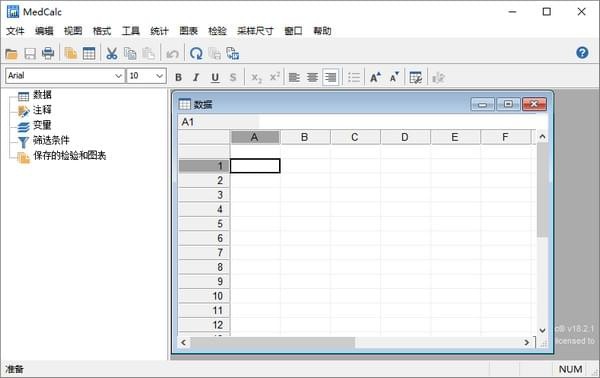Click the Paste clipboard icon

coord(148,54)
